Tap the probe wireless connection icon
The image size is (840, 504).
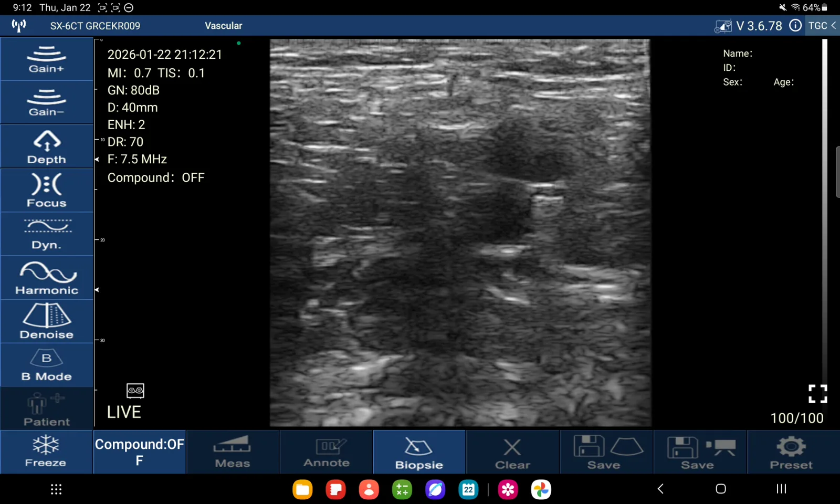pyautogui.click(x=19, y=25)
